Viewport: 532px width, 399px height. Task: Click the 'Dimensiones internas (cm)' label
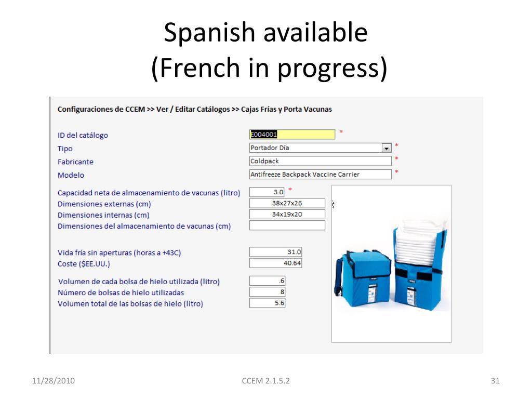coord(103,215)
